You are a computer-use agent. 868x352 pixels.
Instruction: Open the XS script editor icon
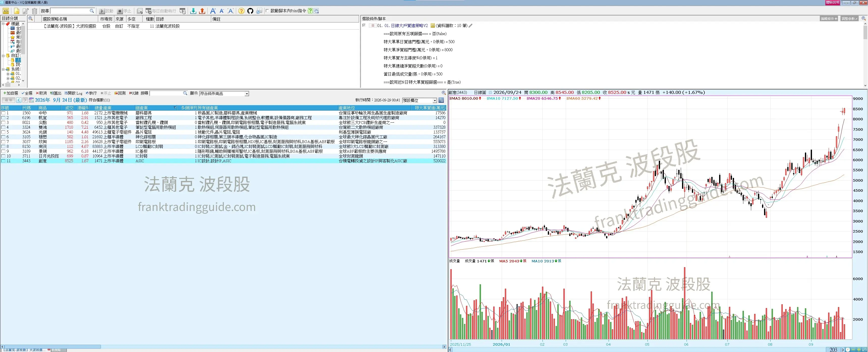pos(6,11)
